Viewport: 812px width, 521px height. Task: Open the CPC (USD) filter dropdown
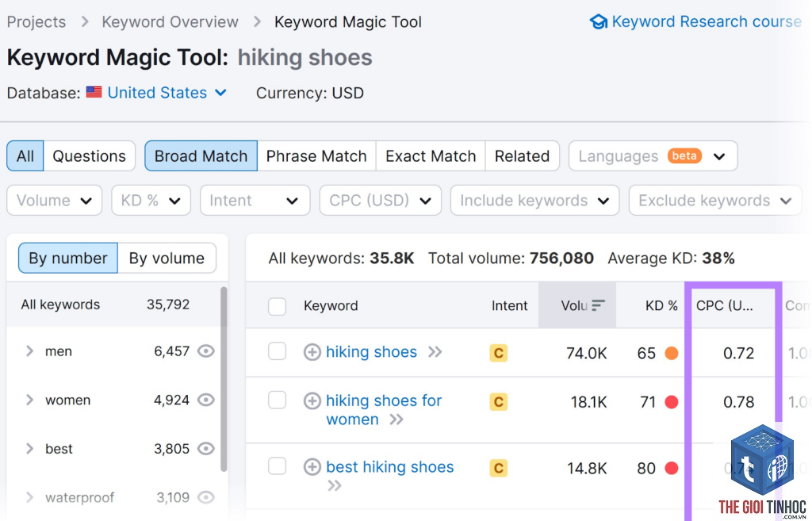(380, 201)
